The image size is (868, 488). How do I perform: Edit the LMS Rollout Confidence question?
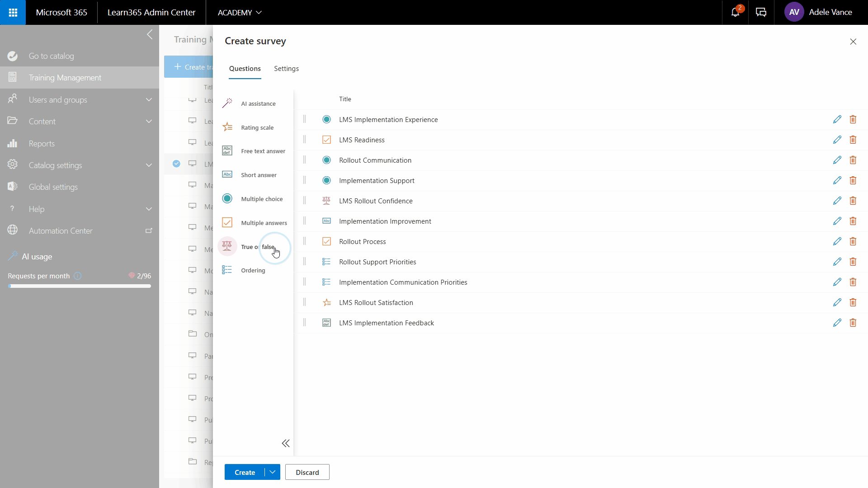pyautogui.click(x=837, y=201)
